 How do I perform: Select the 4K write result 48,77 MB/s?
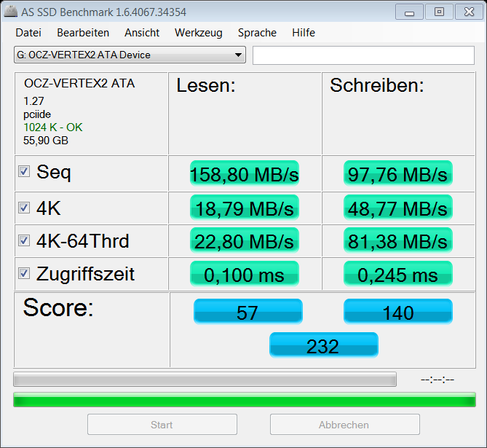[x=398, y=208]
